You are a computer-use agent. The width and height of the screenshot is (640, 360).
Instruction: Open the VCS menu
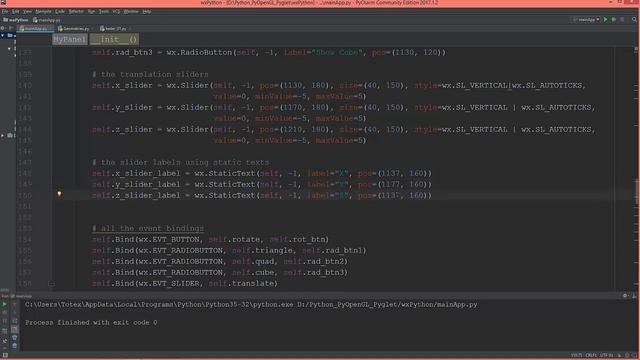pyautogui.click(x=116, y=11)
